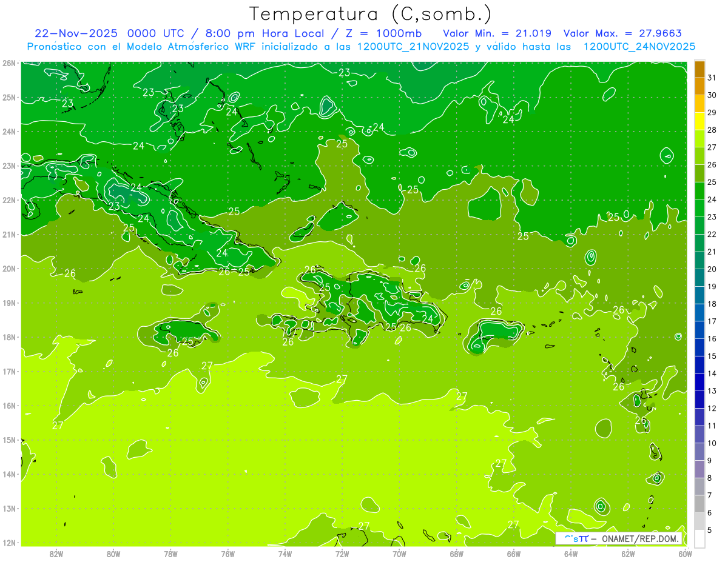
Task: Click the legend value 18
Action: pyautogui.click(x=712, y=304)
